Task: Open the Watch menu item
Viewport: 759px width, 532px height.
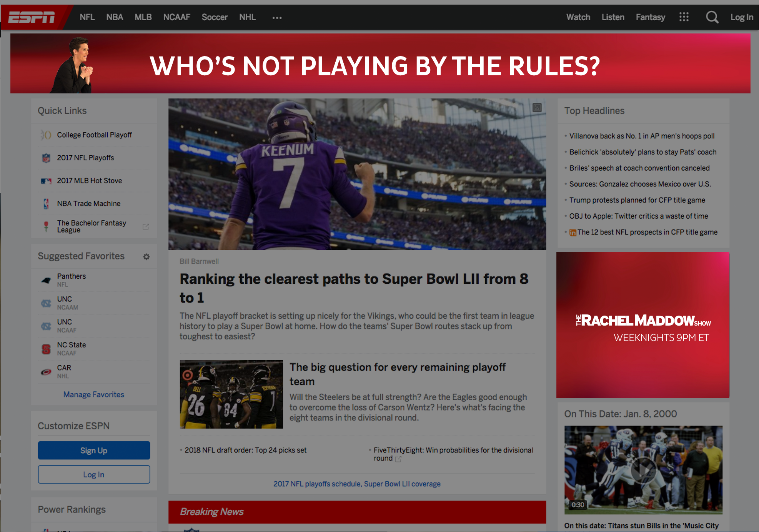Action: (x=578, y=17)
